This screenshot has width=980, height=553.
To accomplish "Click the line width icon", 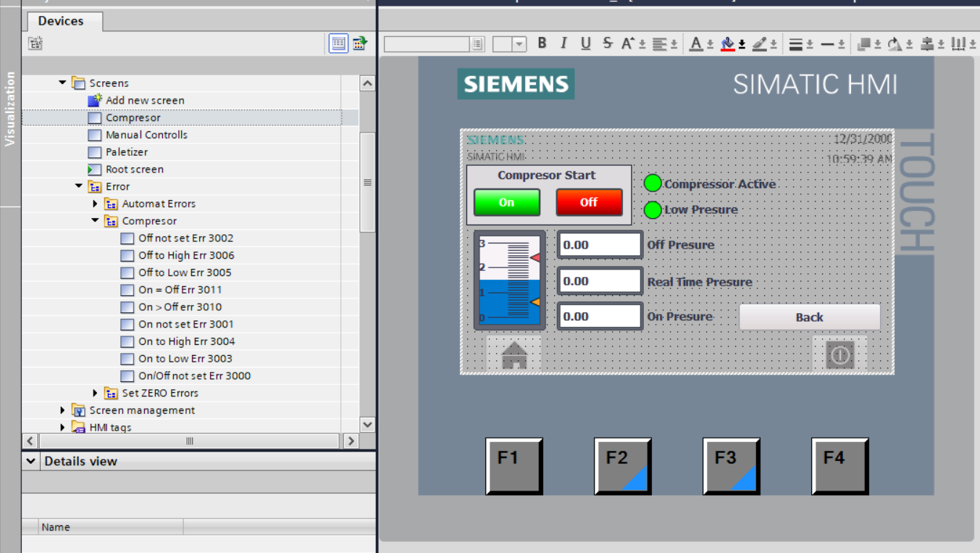I will (x=827, y=44).
